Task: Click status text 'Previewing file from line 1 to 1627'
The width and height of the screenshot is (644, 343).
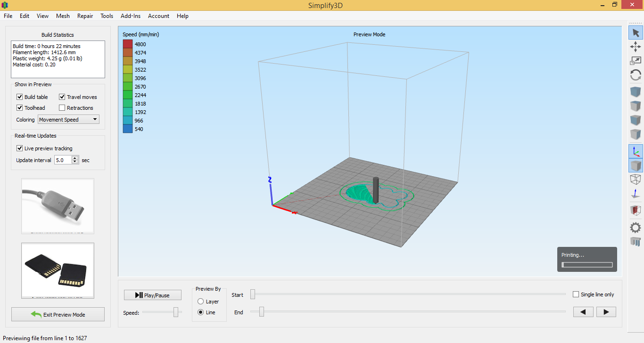Action: [45, 338]
